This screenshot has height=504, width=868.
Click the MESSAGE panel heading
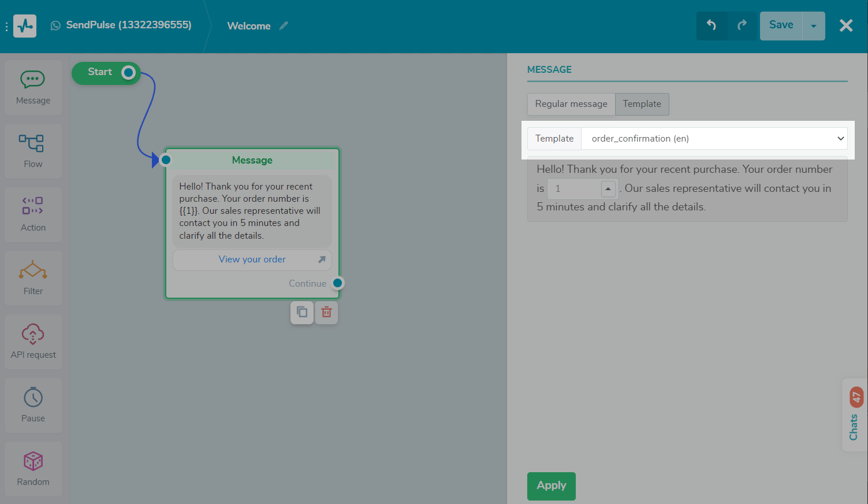(549, 69)
